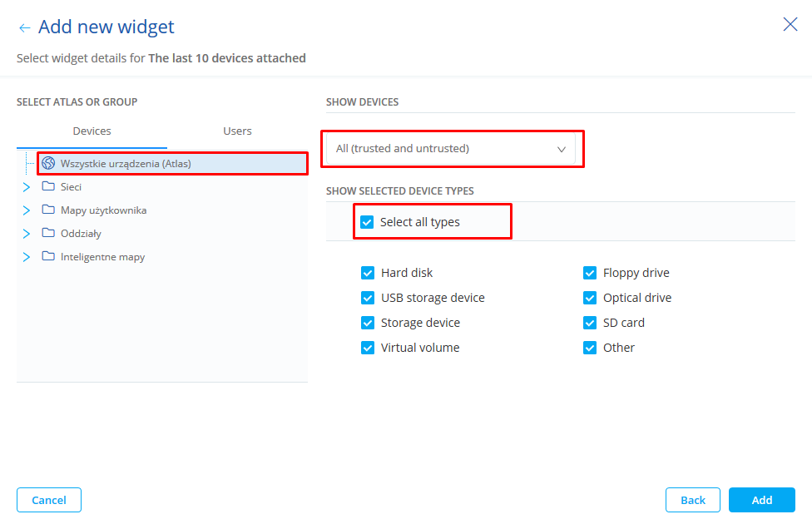Open the Show devices dropdown
The height and width of the screenshot is (529, 812).
point(450,149)
